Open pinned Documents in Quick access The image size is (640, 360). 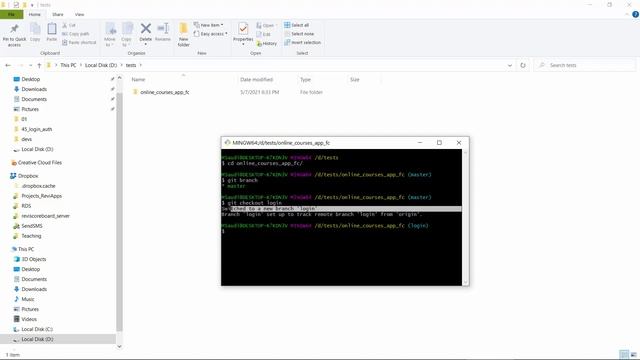[34, 99]
